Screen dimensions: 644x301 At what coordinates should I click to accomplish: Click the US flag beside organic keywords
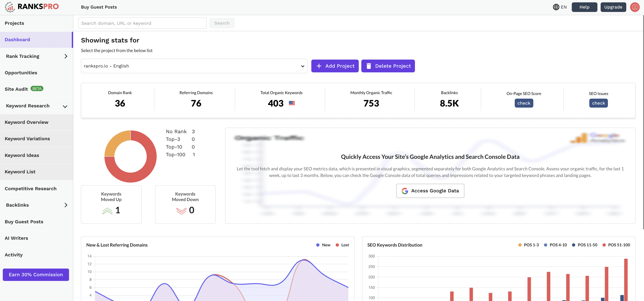tap(292, 103)
